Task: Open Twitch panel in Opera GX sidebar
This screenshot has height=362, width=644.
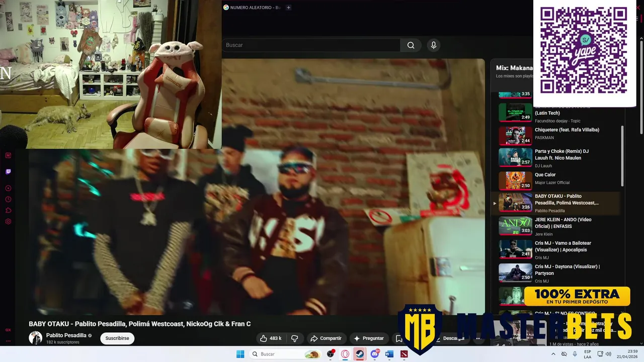Action: (x=8, y=171)
